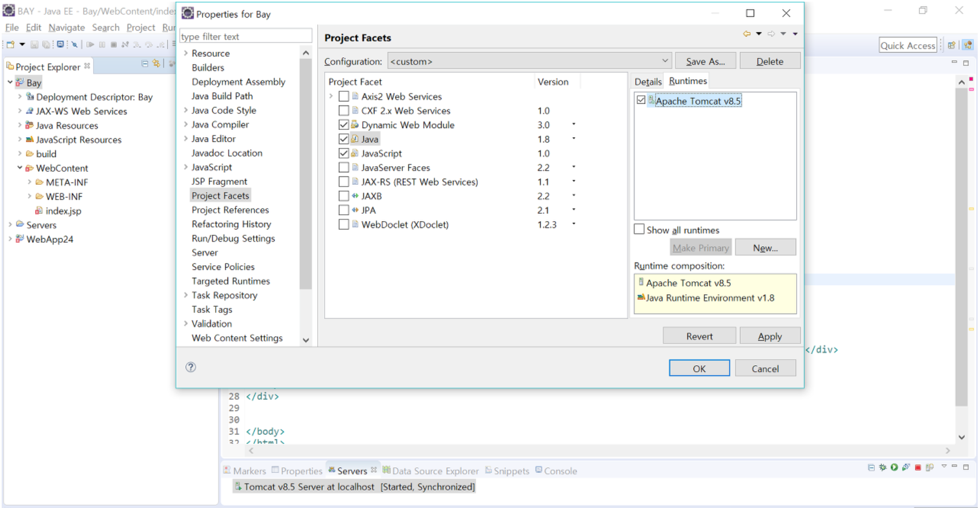The height and width of the screenshot is (508, 980).
Task: Start the server in debug mode from Servers view
Action: (x=882, y=467)
